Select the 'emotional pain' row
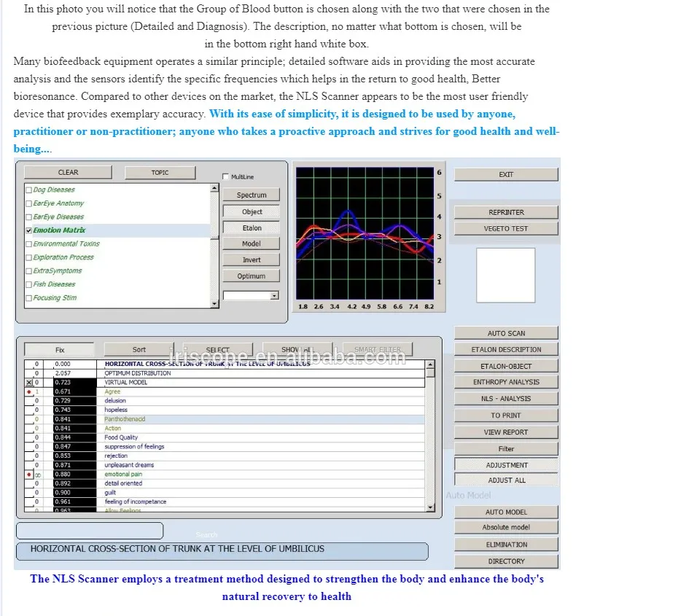The width and height of the screenshot is (697, 616). click(225, 475)
